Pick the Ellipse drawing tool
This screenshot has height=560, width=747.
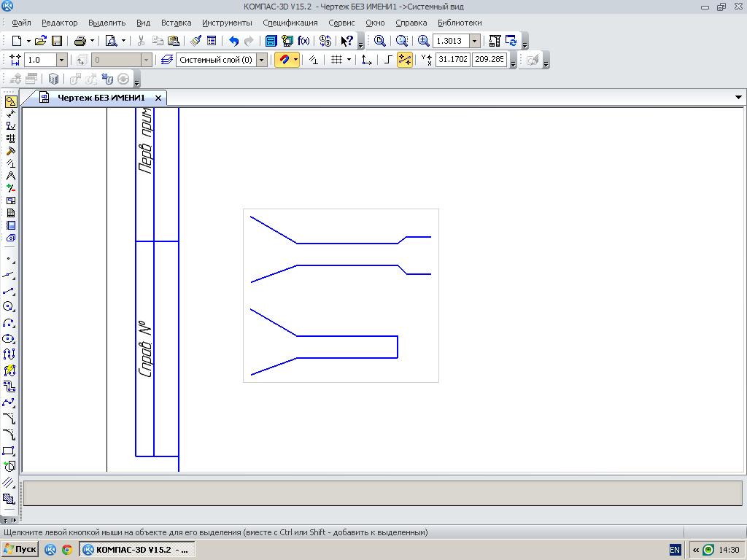pyautogui.click(x=9, y=339)
